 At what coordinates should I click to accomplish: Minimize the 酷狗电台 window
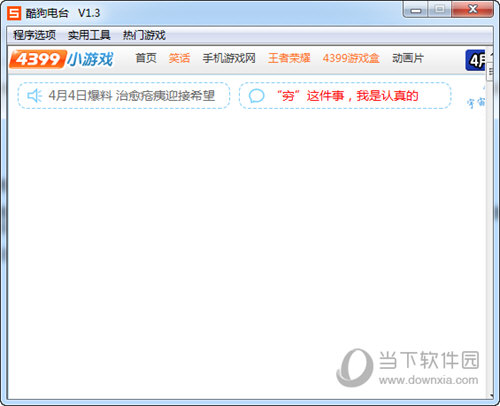point(415,10)
